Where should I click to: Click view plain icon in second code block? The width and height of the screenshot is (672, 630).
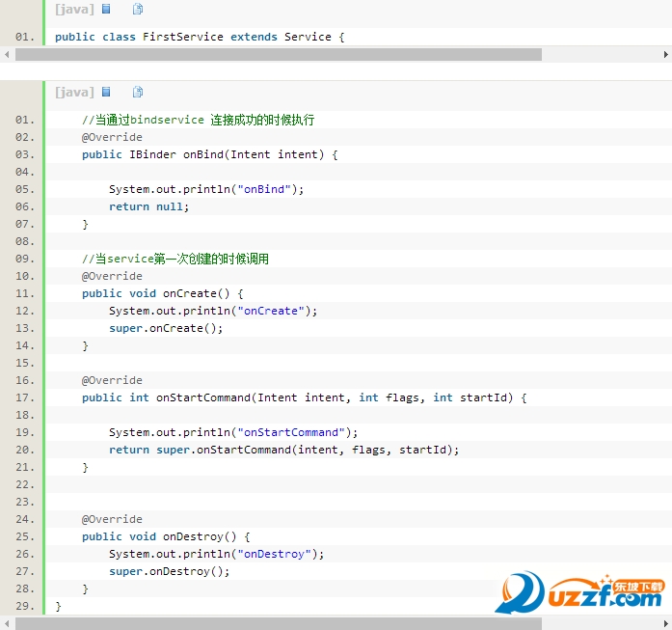106,92
